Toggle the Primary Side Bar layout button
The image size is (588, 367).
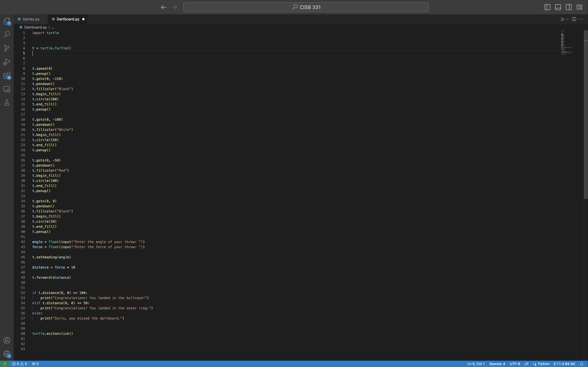coord(547,7)
